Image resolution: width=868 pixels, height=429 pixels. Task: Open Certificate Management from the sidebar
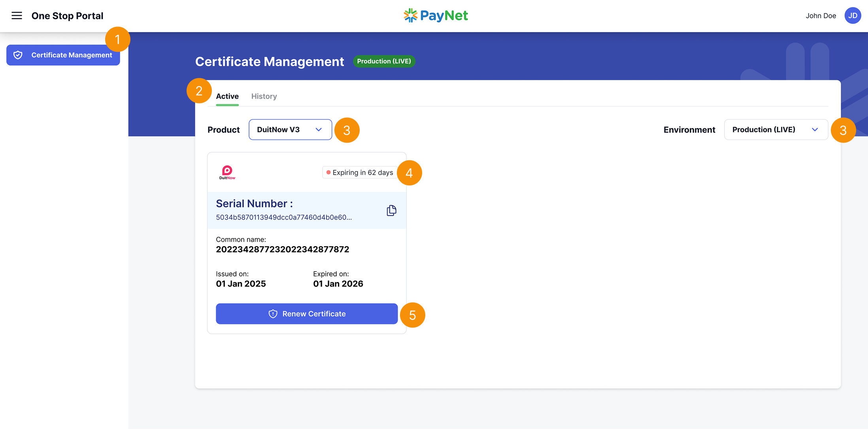point(71,55)
